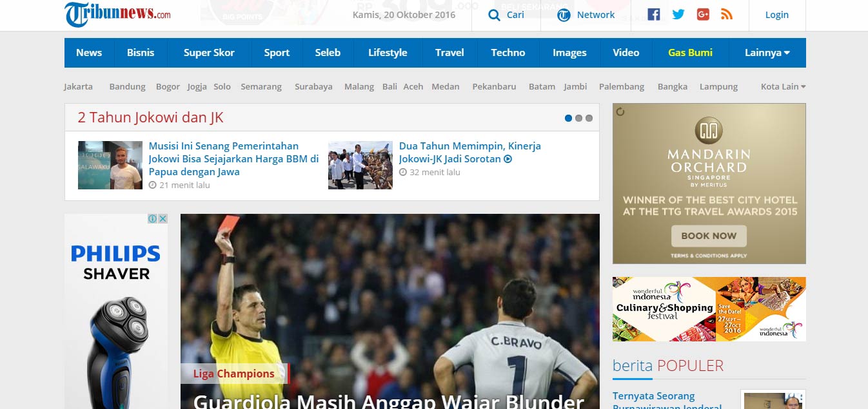Click BOOK NOW on Mandarin Orchard ad

(709, 236)
